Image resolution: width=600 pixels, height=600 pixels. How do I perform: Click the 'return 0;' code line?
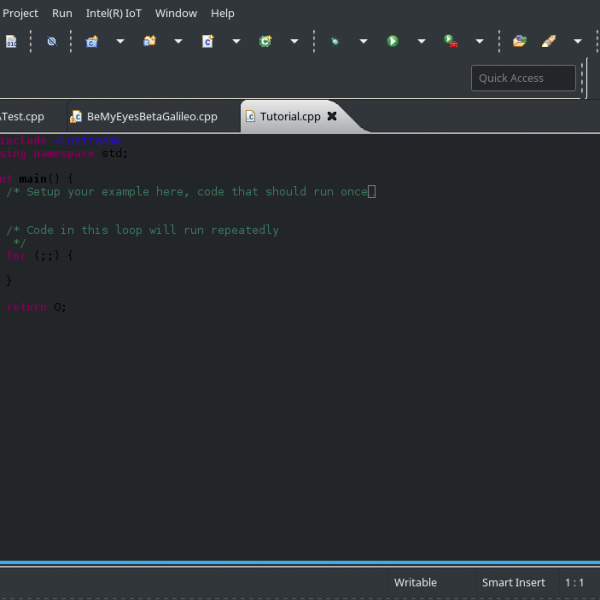click(x=36, y=307)
